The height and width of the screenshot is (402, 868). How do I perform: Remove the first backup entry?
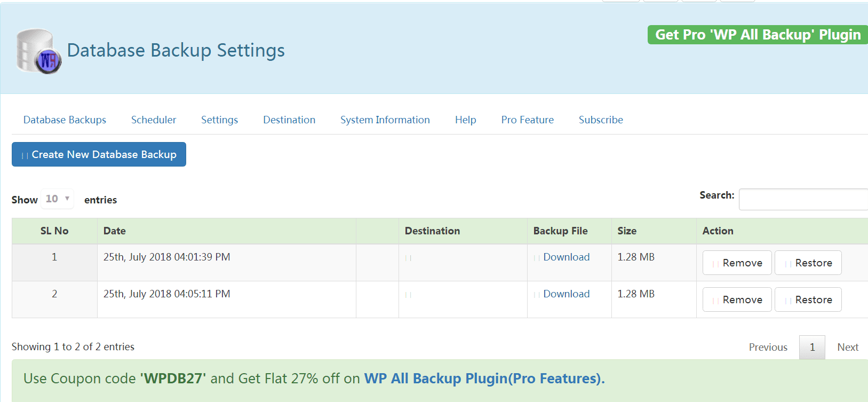click(737, 263)
